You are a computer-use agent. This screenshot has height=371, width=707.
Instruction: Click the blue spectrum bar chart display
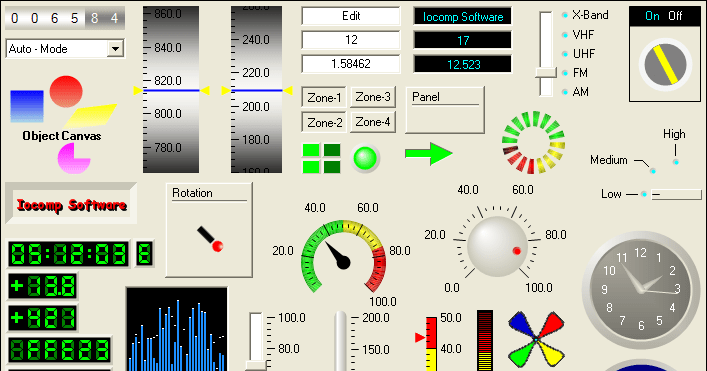point(177,329)
